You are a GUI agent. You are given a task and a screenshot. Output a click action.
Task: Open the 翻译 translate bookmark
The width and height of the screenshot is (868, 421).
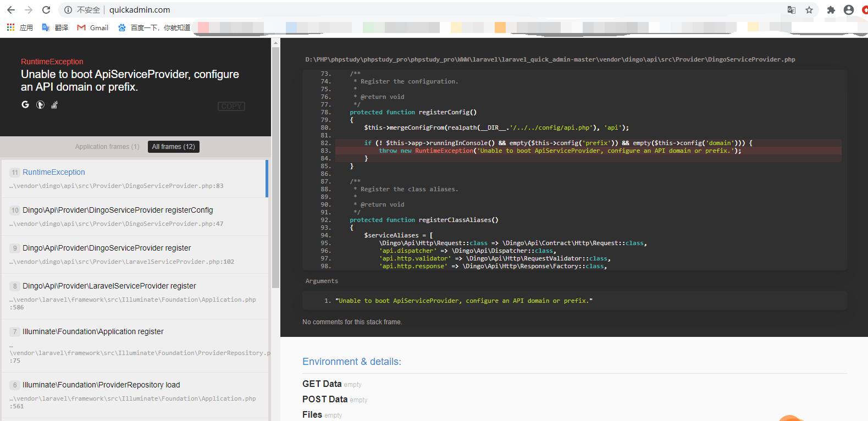[x=55, y=27]
